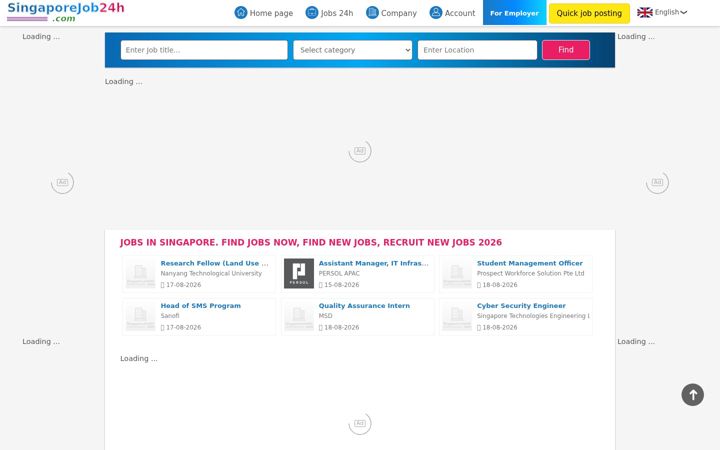Click Nanyang Technological University company text
Image resolution: width=720 pixels, height=450 pixels.
(x=211, y=273)
